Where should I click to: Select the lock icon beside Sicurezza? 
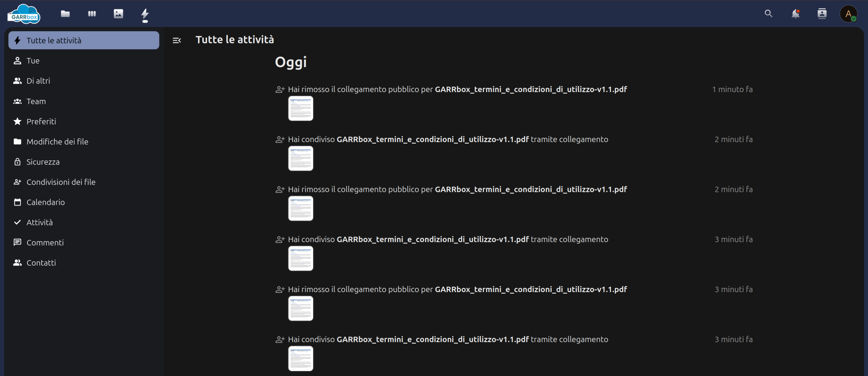pyautogui.click(x=17, y=162)
